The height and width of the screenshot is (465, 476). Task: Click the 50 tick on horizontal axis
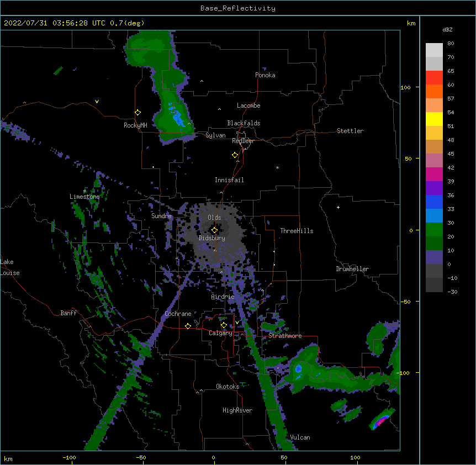pyautogui.click(x=284, y=458)
